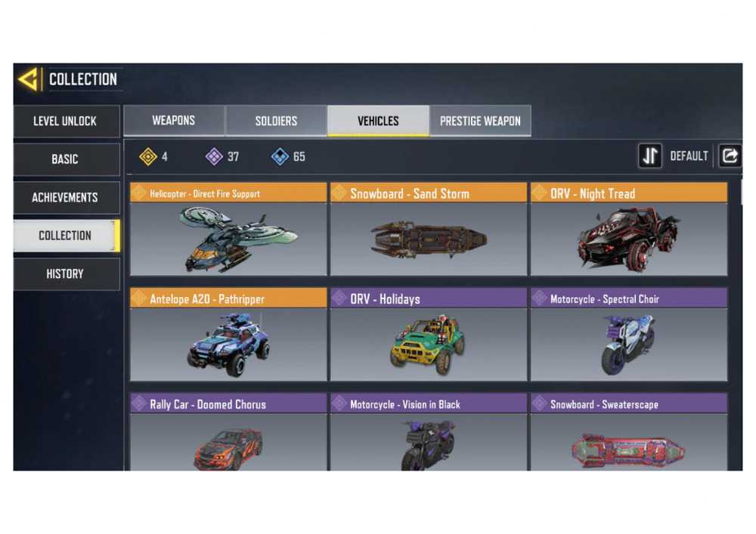756x534 pixels.
Task: Click the share export icon
Action: click(730, 156)
